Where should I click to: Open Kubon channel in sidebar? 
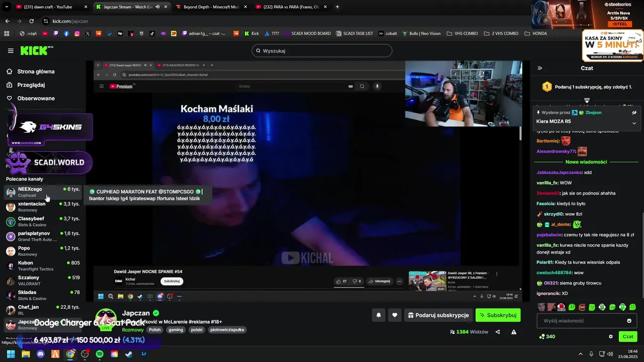point(43,265)
